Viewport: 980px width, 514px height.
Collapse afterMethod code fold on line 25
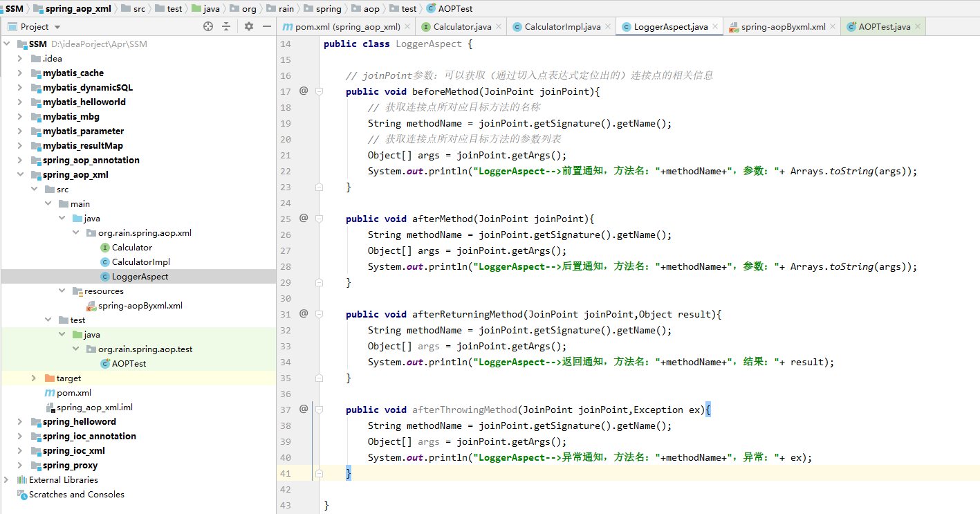point(319,219)
